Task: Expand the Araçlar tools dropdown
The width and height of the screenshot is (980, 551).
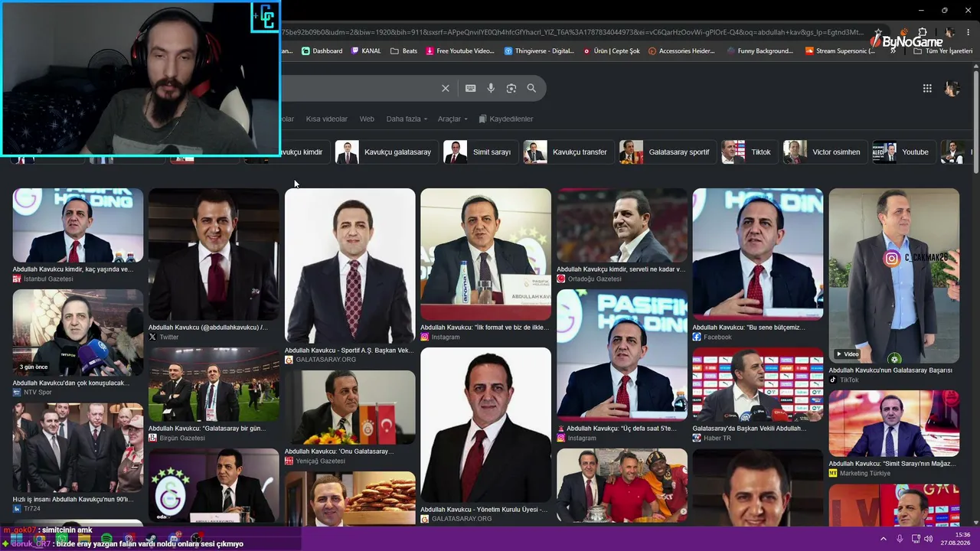Action: coord(452,119)
